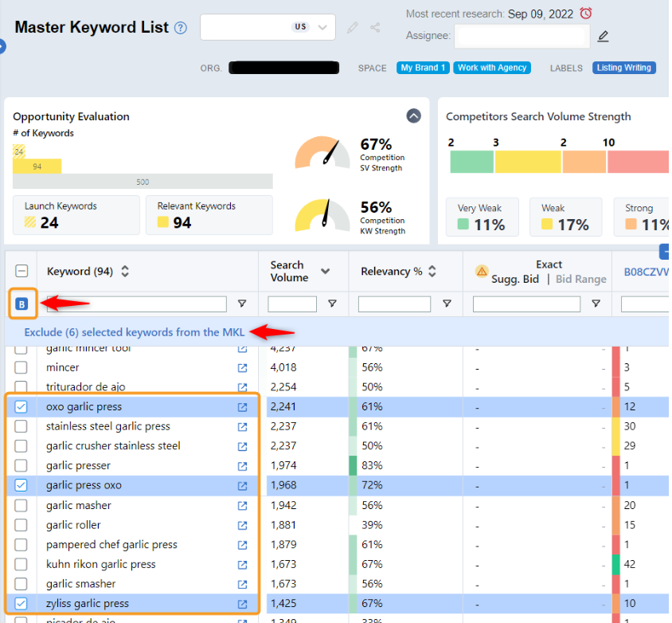Uncheck the zyliss garlic press checkbox

(x=21, y=604)
